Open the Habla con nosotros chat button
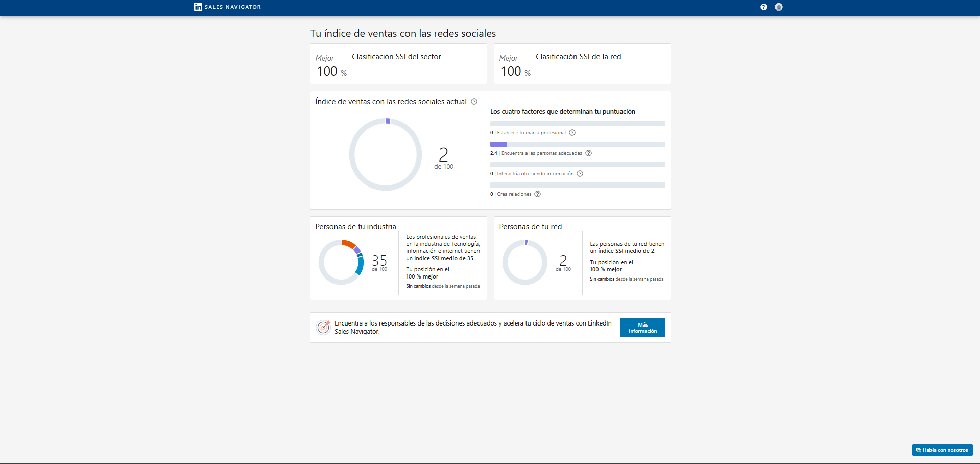This screenshot has height=464, width=980. click(x=942, y=450)
